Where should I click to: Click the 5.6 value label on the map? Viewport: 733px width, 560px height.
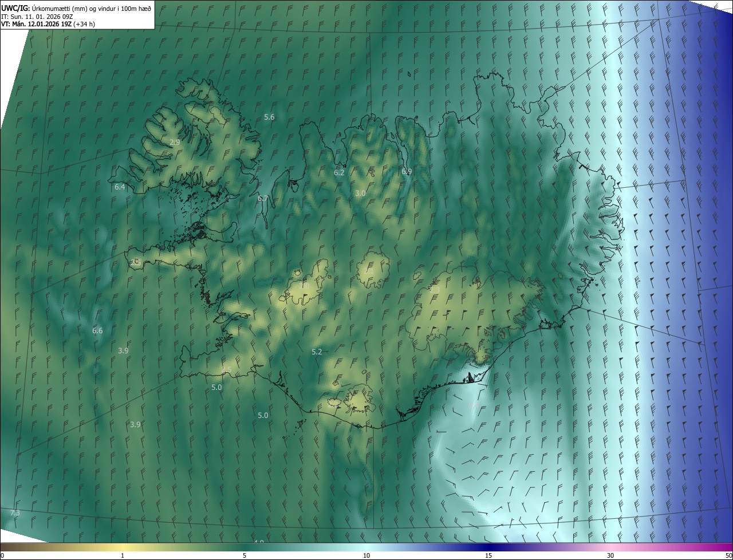pos(269,117)
